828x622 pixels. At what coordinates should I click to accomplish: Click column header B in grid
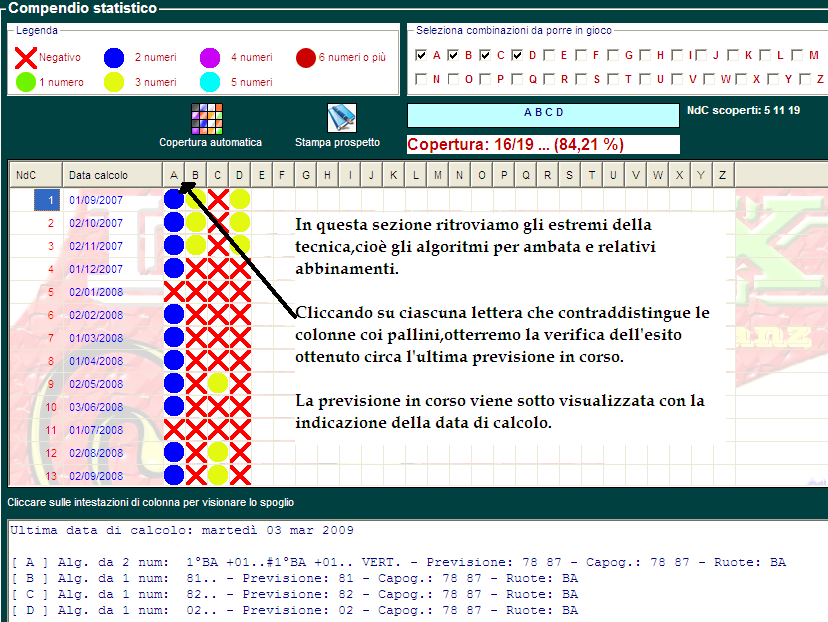point(195,175)
